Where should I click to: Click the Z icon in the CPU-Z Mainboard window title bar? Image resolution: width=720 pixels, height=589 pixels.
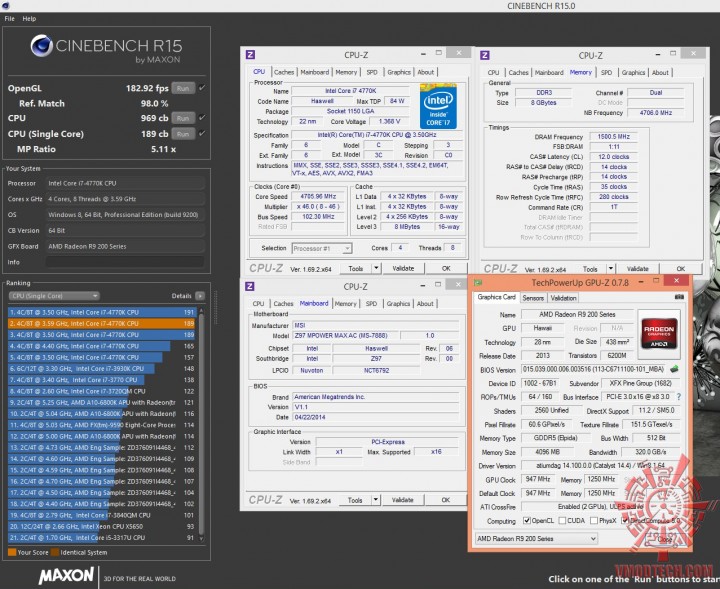pyautogui.click(x=250, y=286)
